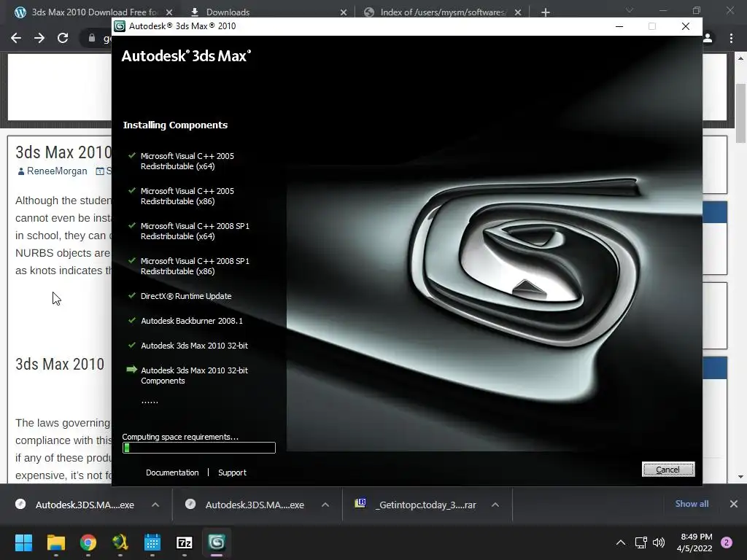
Task: Expand options for first Autodesk exe download
Action: click(155, 505)
